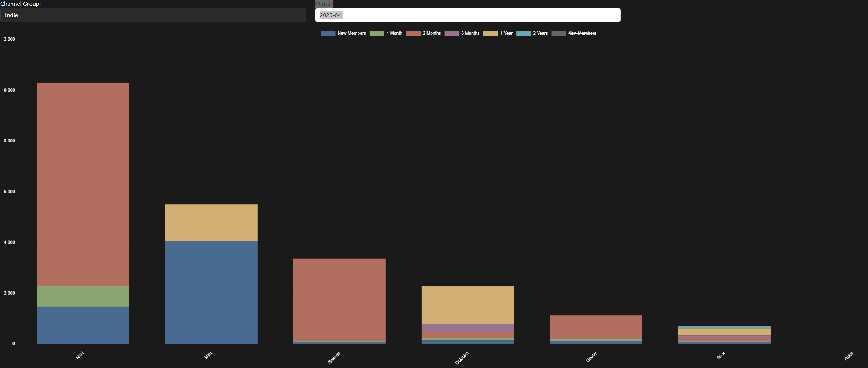Toggle the 2 Years legend entry
This screenshot has height=368, width=868.
540,33
